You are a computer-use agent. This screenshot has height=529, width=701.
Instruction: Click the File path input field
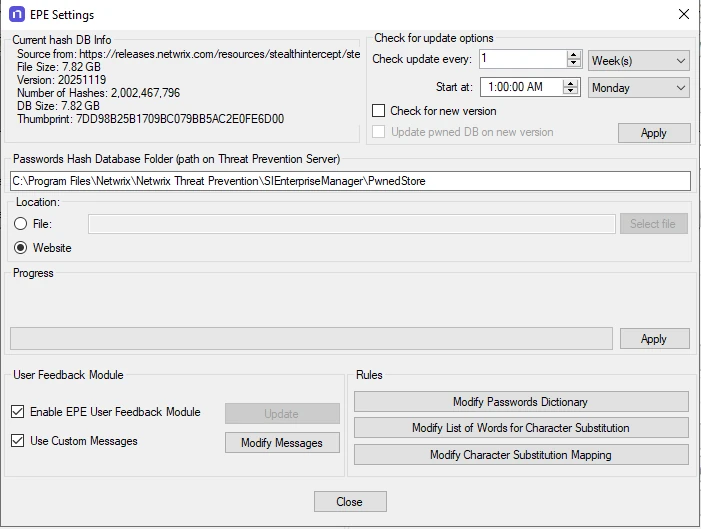(352, 224)
